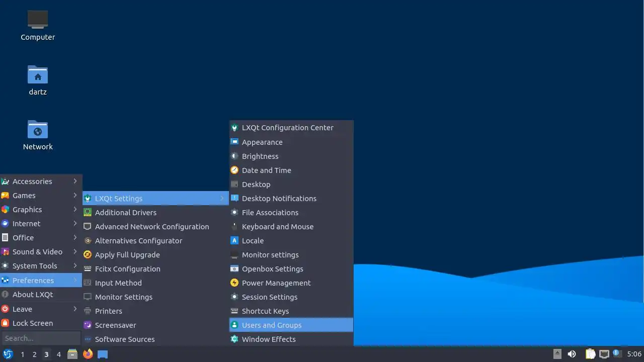
Task: Click the LXQt start menu button
Action: (8, 354)
